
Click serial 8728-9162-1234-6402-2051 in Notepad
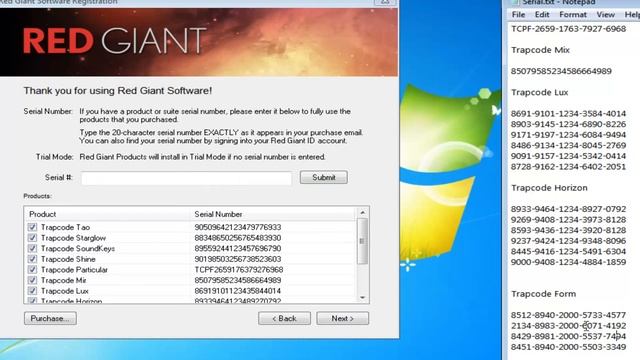(568, 167)
